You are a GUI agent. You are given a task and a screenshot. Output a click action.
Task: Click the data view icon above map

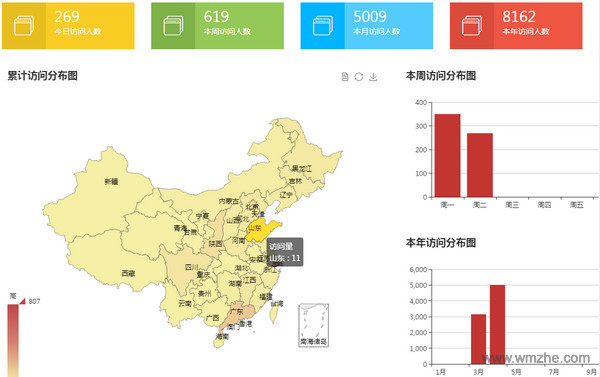pos(345,77)
